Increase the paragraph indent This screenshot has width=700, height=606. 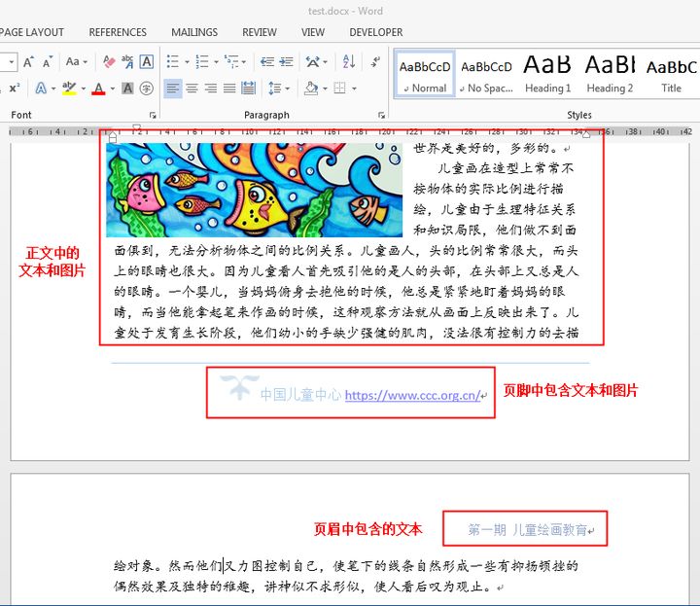pyautogui.click(x=284, y=61)
